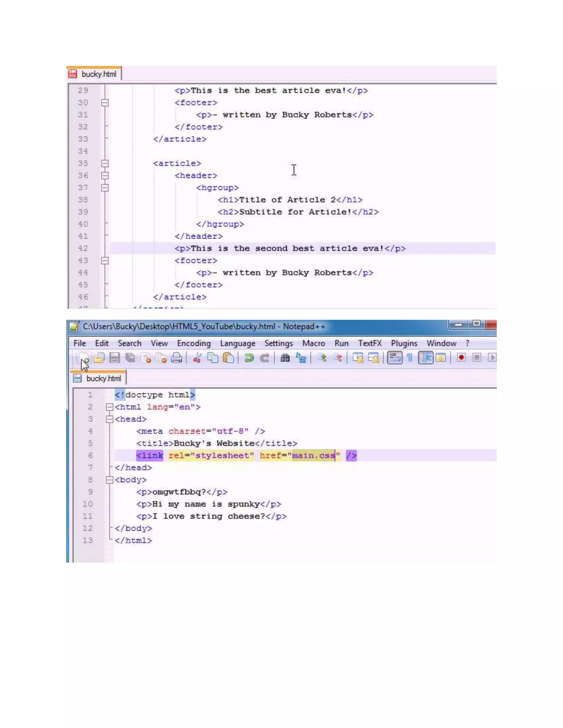Click the User defined language icon
This screenshot has height=728, width=563.
(441, 358)
